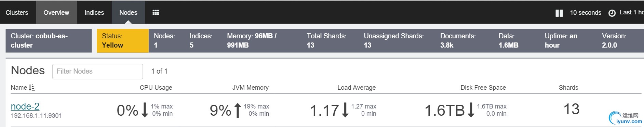644x127 pixels.
Task: Select the Nodes tab
Action: (x=128, y=12)
